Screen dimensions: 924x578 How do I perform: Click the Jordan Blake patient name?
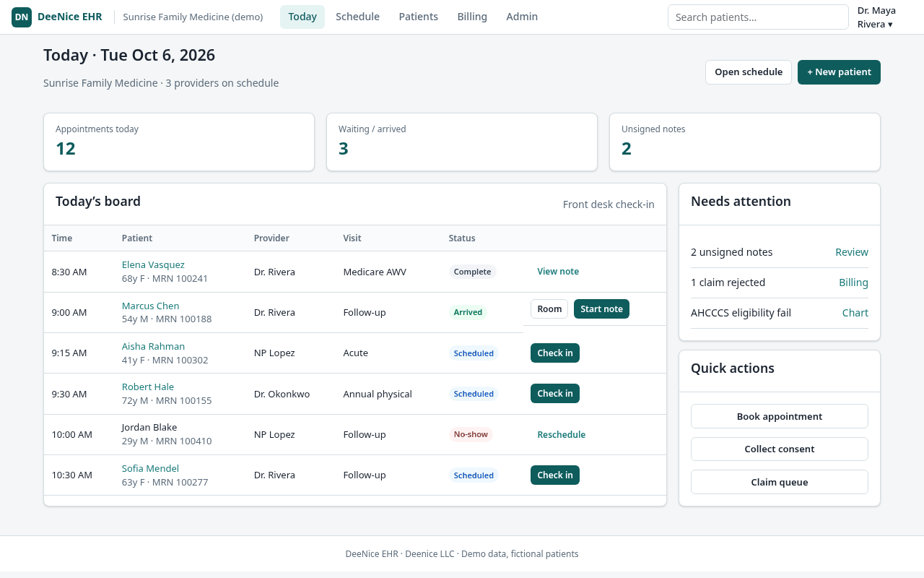(x=149, y=427)
